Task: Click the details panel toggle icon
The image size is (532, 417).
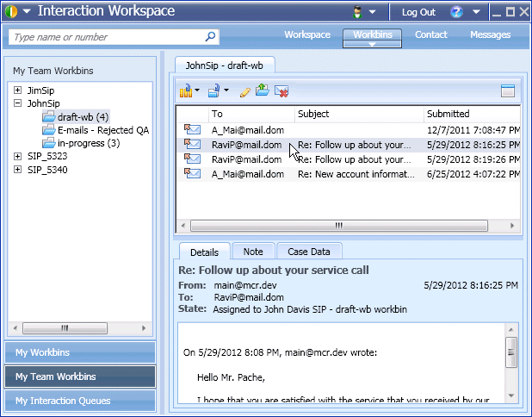Action: point(508,90)
